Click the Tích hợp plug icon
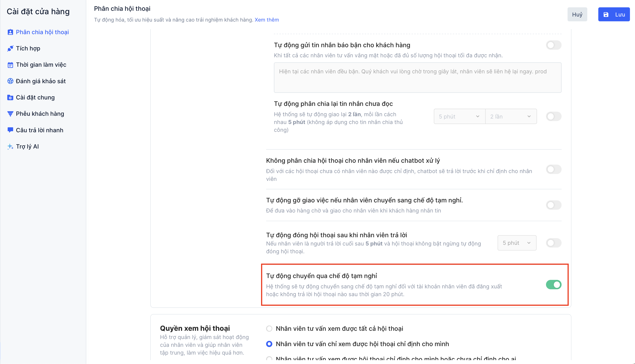The width and height of the screenshot is (635, 364). point(10,49)
